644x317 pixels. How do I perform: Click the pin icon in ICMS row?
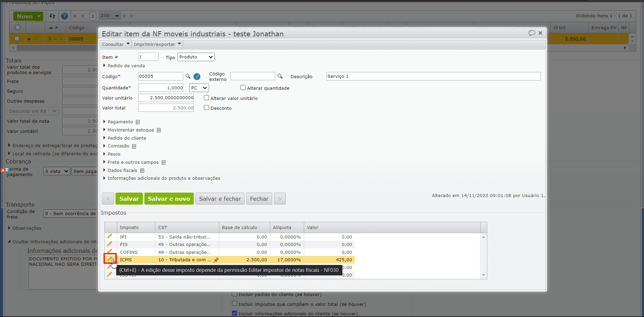pos(216,260)
